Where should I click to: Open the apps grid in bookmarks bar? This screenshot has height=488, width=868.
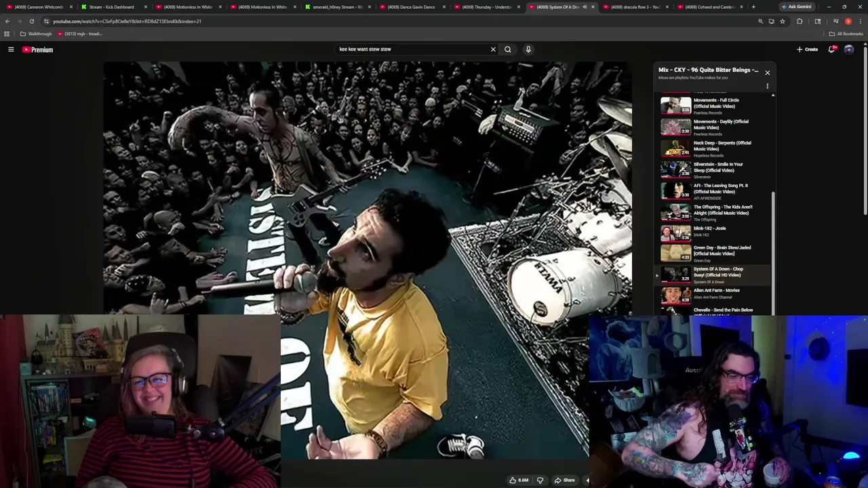click(7, 34)
